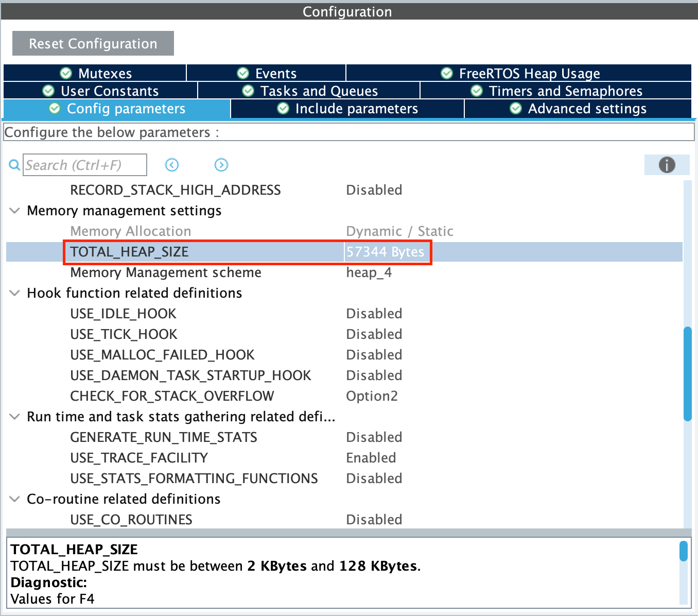698x616 pixels.
Task: Click the Configure the below parameters label
Action: [112, 132]
